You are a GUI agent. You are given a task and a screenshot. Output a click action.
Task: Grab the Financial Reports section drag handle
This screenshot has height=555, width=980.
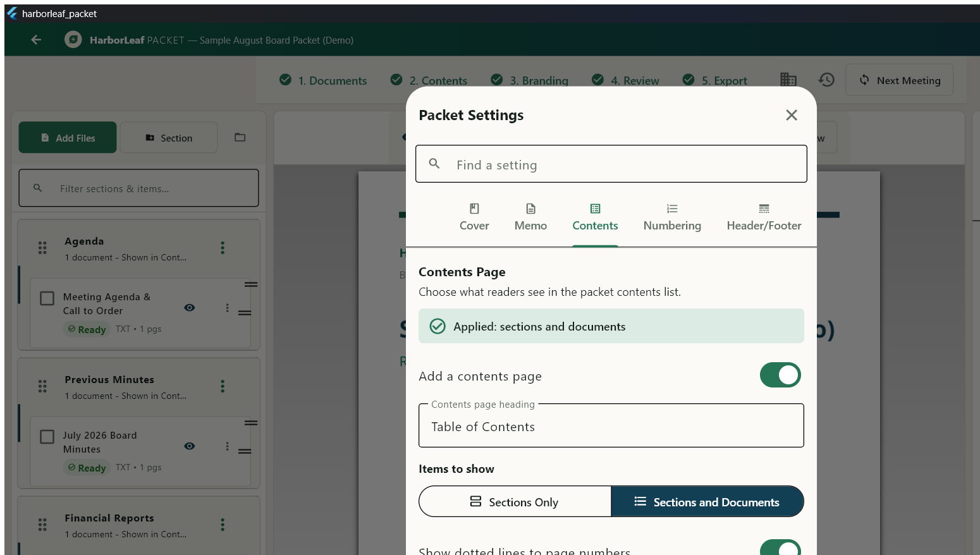[x=42, y=525]
